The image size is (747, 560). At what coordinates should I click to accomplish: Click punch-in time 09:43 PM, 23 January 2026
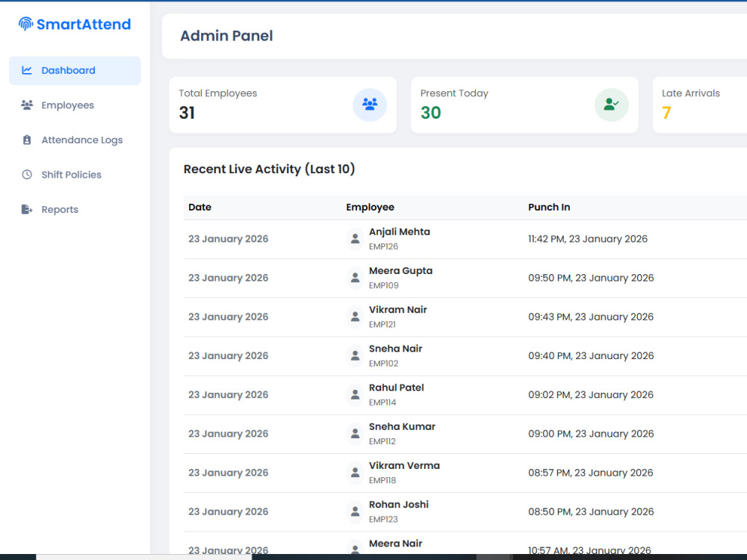(591, 317)
